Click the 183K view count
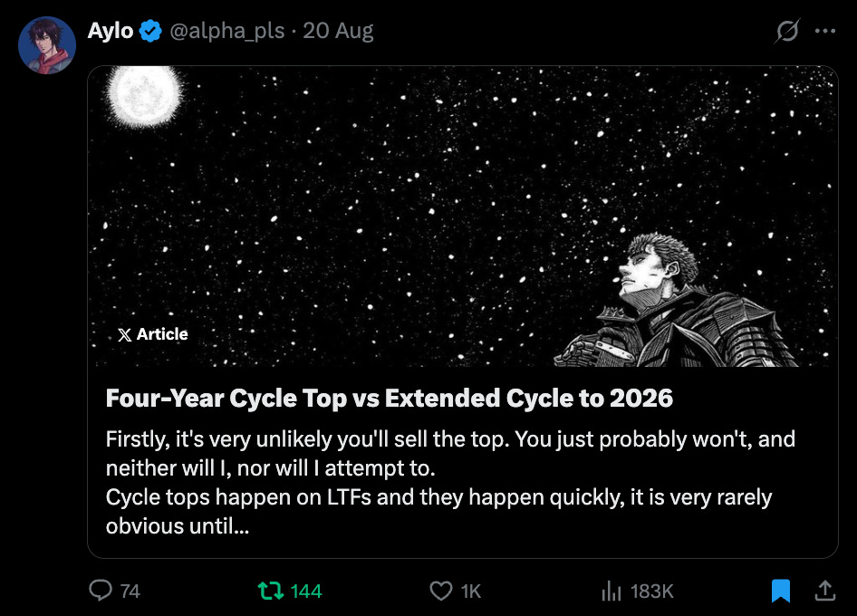Screen dimensions: 857x616 [x=651, y=592]
